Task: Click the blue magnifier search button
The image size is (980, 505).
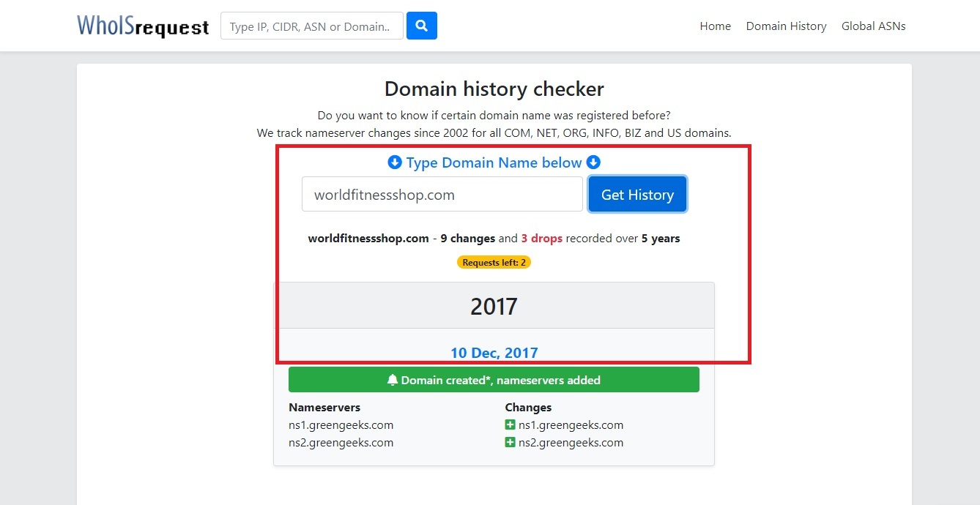Action: (422, 26)
